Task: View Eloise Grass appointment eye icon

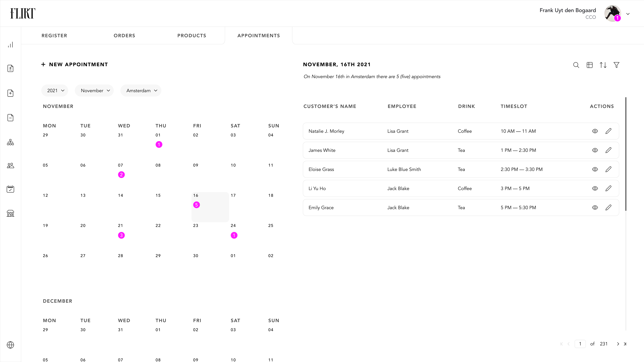Action: (x=595, y=169)
